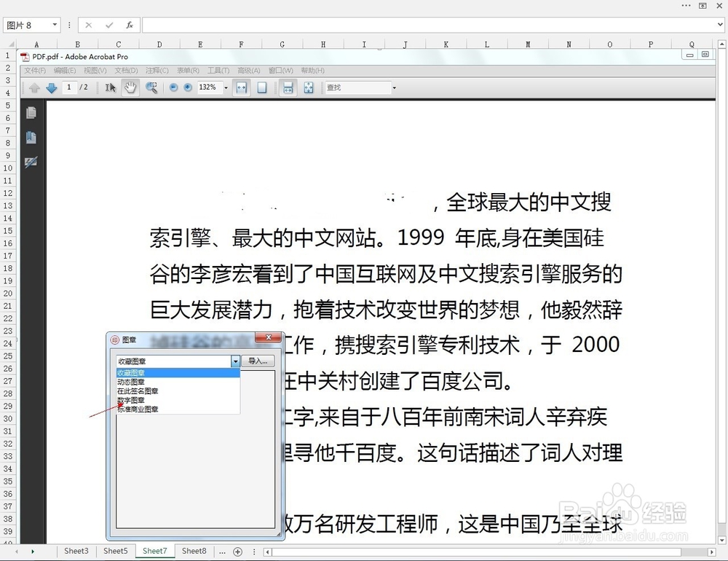Select the text Select tool in Acrobat
Screen dimensions: 728x561
[111, 87]
